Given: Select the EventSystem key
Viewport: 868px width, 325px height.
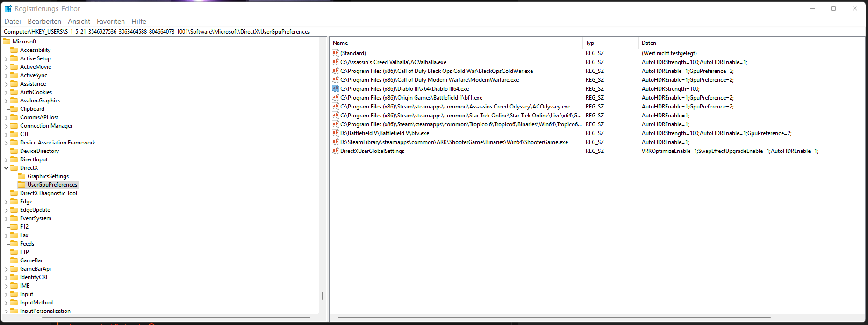Looking at the screenshot, I should 36,218.
